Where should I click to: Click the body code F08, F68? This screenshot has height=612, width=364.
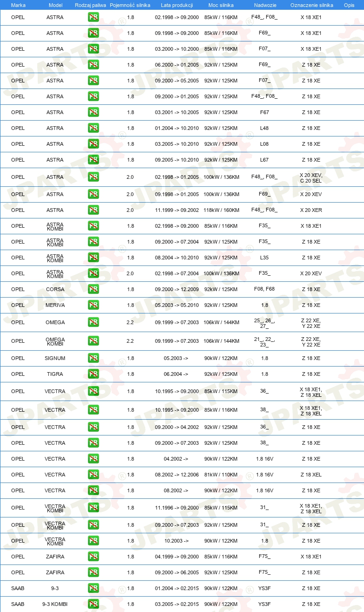(264, 289)
